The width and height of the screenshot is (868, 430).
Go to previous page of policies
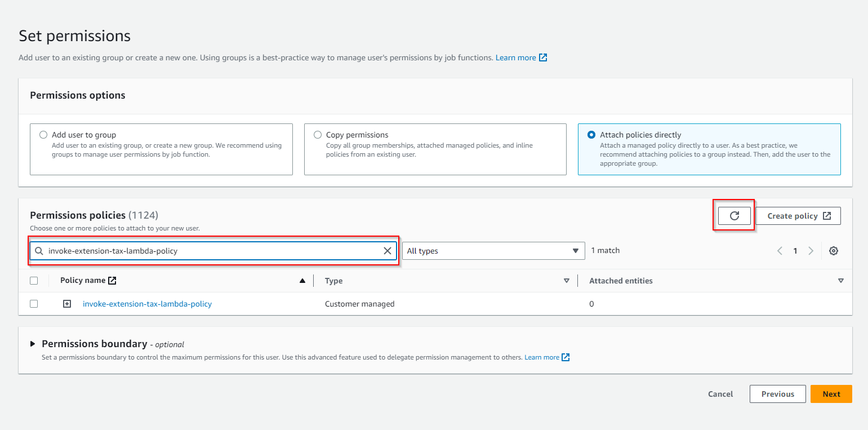click(x=780, y=251)
